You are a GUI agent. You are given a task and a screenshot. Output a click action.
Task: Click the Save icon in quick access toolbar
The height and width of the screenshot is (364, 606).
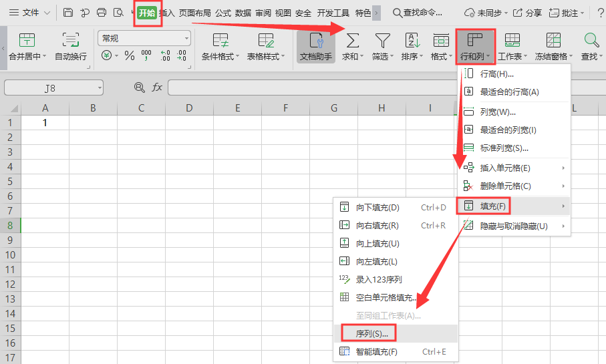coord(68,13)
